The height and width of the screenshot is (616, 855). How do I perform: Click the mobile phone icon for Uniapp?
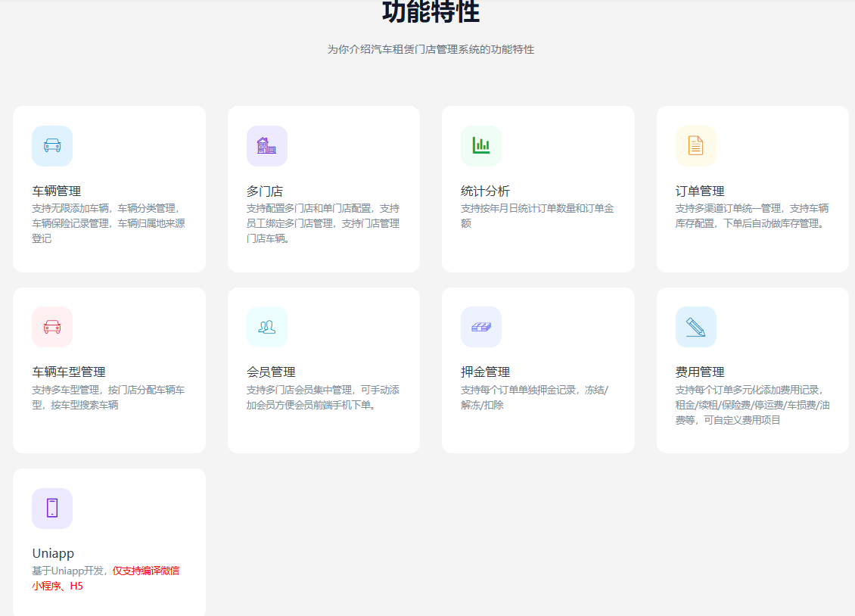(x=52, y=508)
